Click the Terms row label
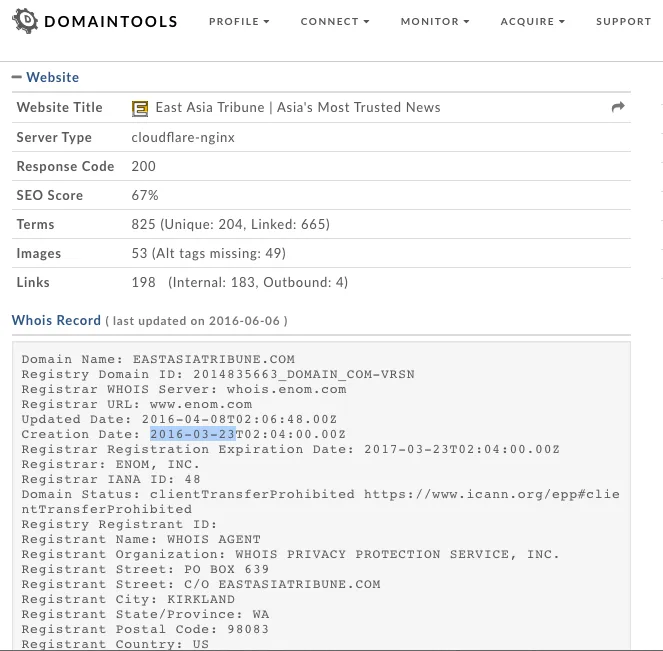 [35, 224]
